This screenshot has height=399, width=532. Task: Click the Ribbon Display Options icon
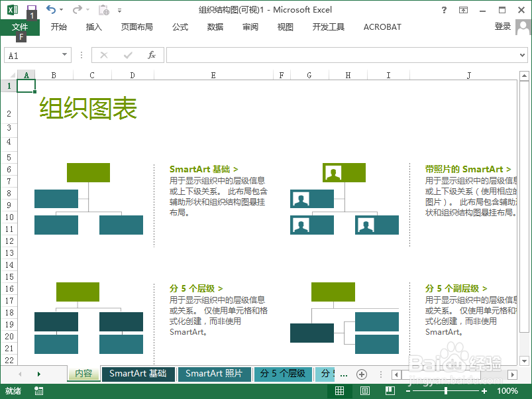point(463,10)
